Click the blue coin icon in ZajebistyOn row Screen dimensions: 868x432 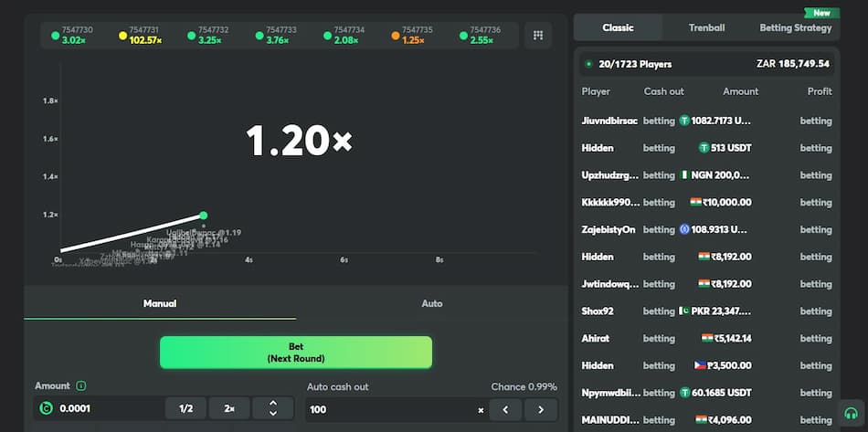tap(684, 229)
